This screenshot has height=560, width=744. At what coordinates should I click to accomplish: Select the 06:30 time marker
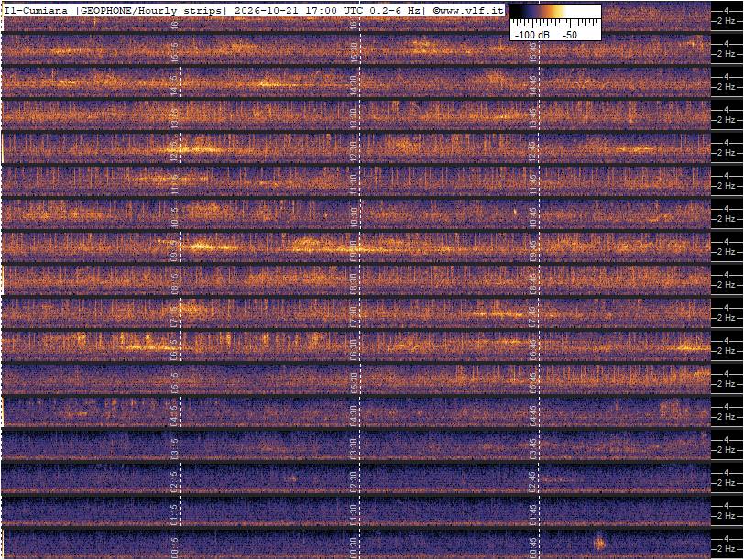click(x=354, y=350)
